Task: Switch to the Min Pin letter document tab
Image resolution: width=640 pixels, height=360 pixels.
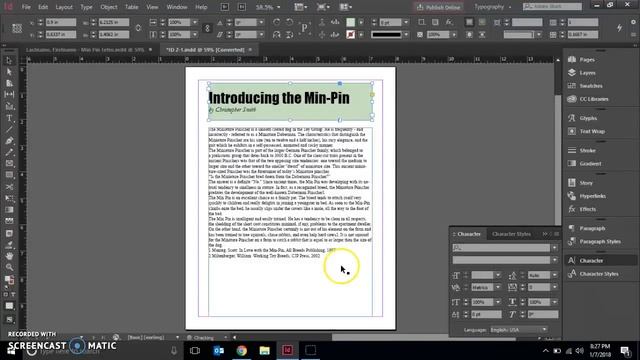Action: pos(85,50)
